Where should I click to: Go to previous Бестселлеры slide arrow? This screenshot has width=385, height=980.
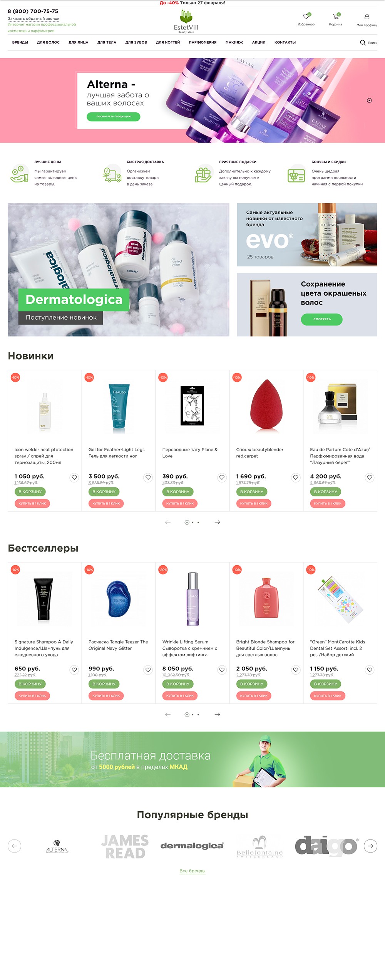(x=168, y=714)
